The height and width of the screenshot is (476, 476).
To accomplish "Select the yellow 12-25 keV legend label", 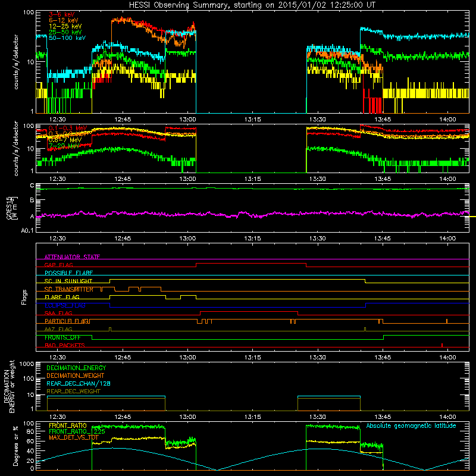I will (x=65, y=26).
